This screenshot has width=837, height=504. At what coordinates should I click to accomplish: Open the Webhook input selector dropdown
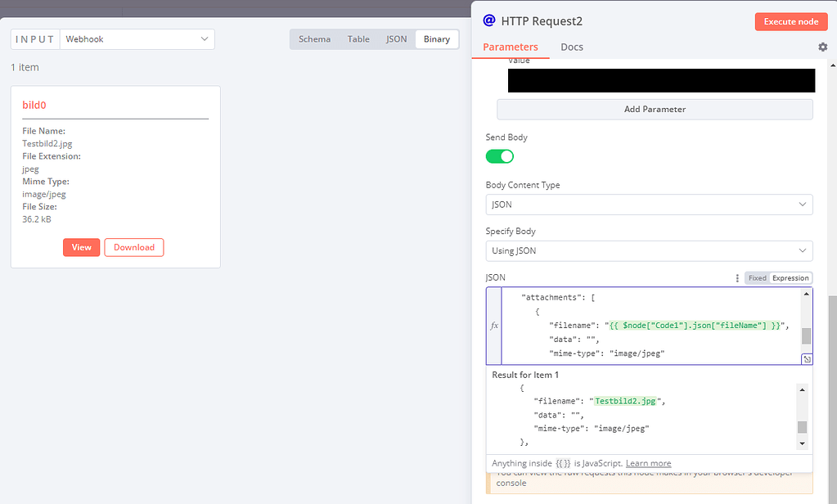pos(137,38)
